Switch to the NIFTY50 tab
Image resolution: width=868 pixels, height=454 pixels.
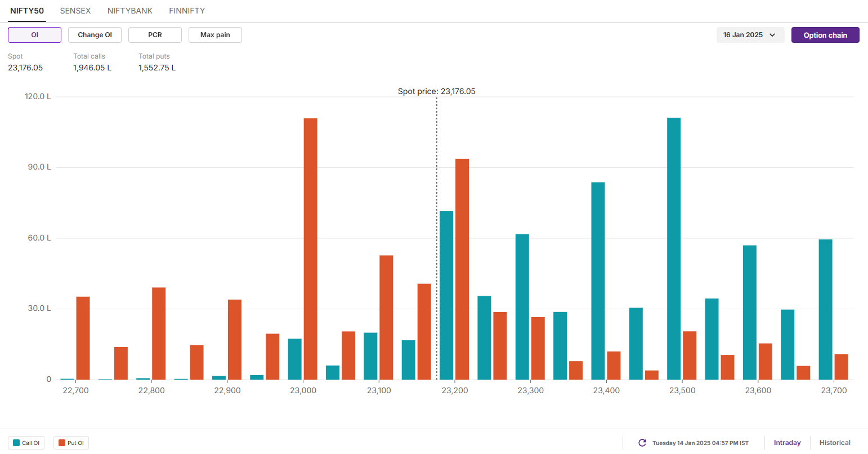(27, 11)
